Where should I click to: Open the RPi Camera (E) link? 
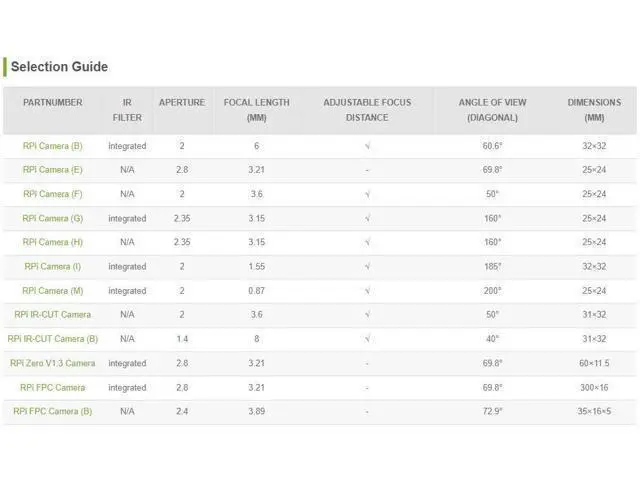coord(53,170)
